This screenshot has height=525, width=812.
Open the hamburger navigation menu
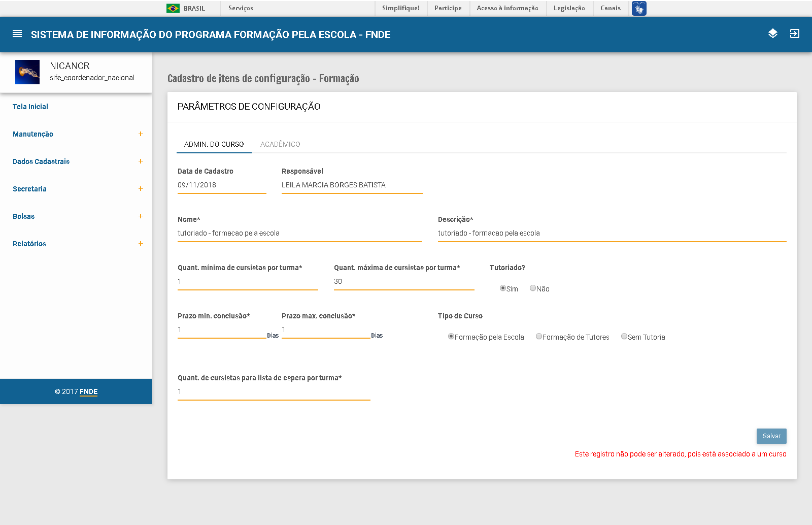point(17,34)
